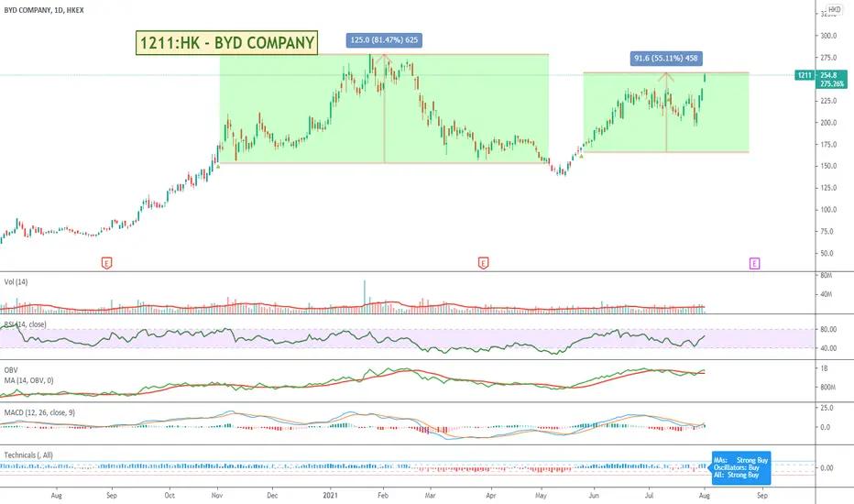Click the small green triangle marker near June
The width and height of the screenshot is (854, 504).
(x=581, y=157)
